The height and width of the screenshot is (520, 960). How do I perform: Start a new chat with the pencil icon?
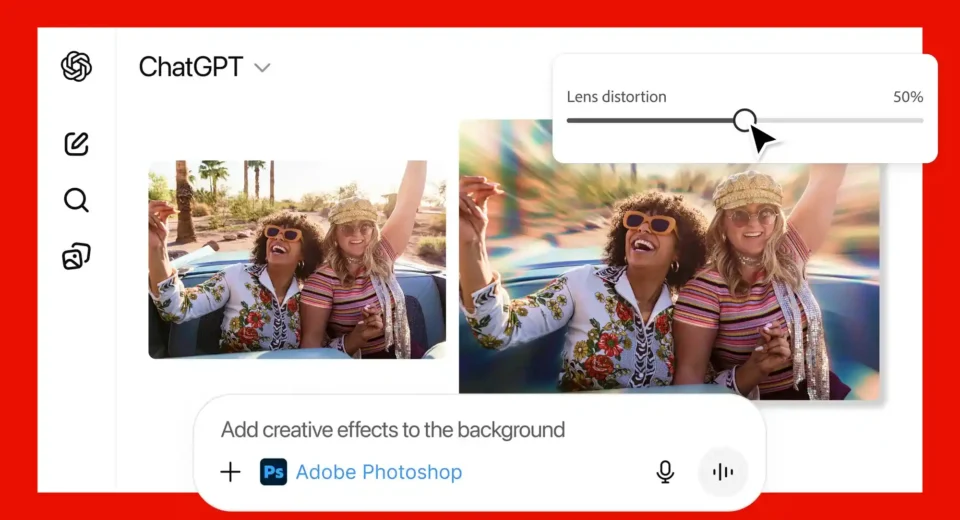click(x=76, y=144)
